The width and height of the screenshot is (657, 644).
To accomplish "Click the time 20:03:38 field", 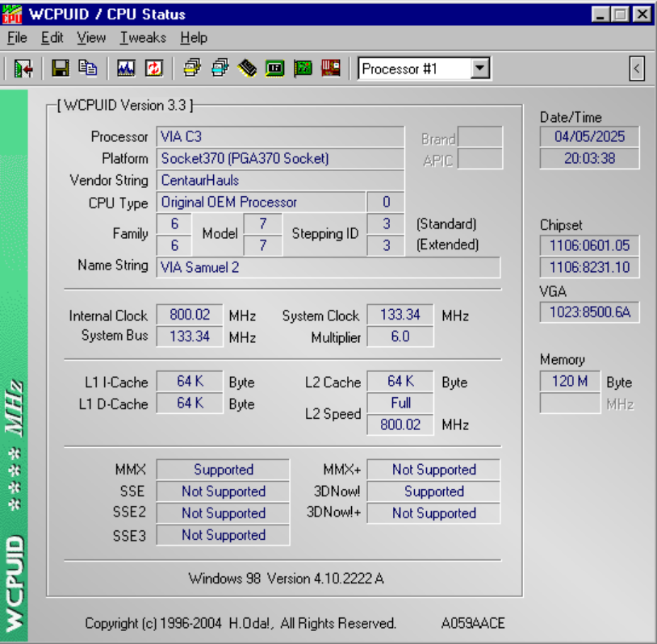I will click(589, 158).
